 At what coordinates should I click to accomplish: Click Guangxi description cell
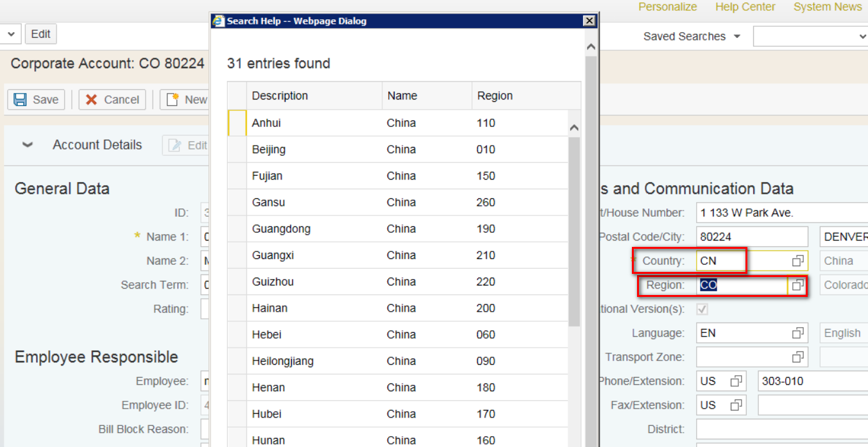click(x=314, y=255)
